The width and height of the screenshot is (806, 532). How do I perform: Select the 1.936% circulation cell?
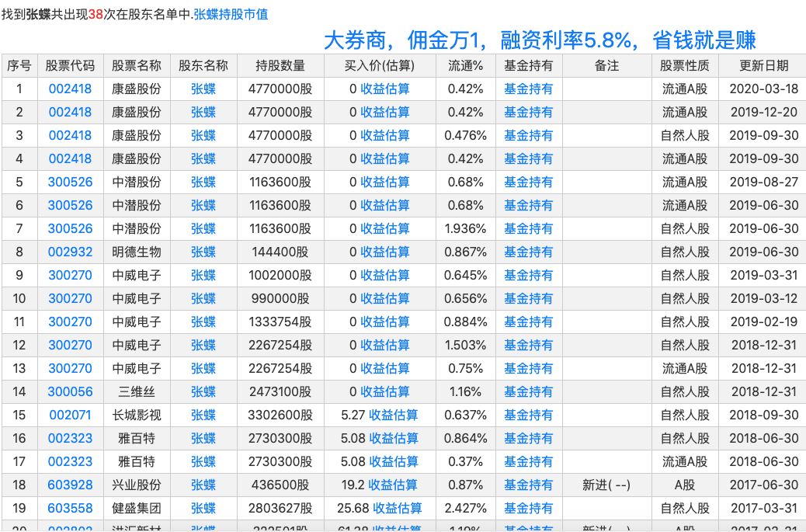pyautogui.click(x=465, y=229)
